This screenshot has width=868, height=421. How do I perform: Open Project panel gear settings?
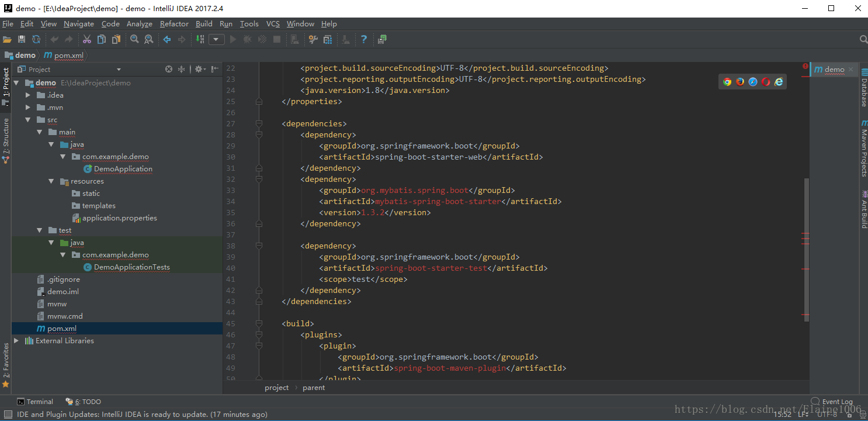tap(200, 69)
